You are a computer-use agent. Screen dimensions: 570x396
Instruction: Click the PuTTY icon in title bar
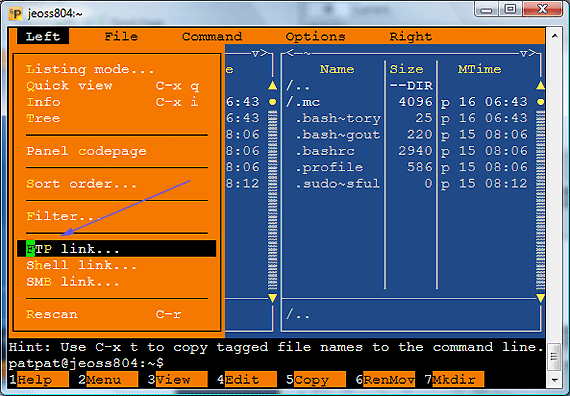click(x=15, y=13)
